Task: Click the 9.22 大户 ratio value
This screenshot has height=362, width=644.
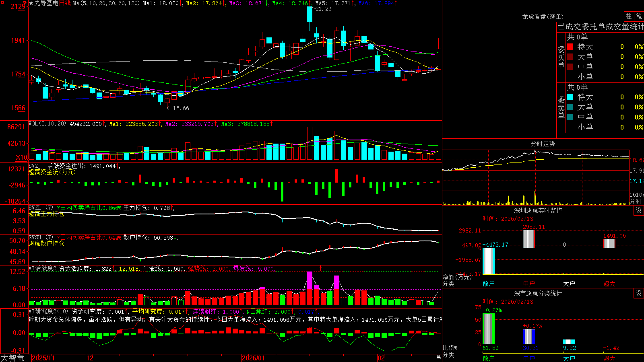Action: click(x=570, y=348)
